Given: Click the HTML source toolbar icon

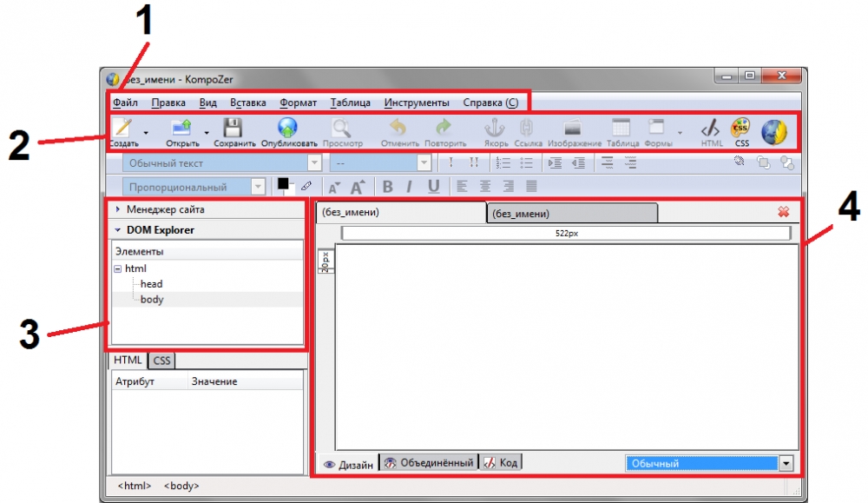Looking at the screenshot, I should tap(711, 129).
